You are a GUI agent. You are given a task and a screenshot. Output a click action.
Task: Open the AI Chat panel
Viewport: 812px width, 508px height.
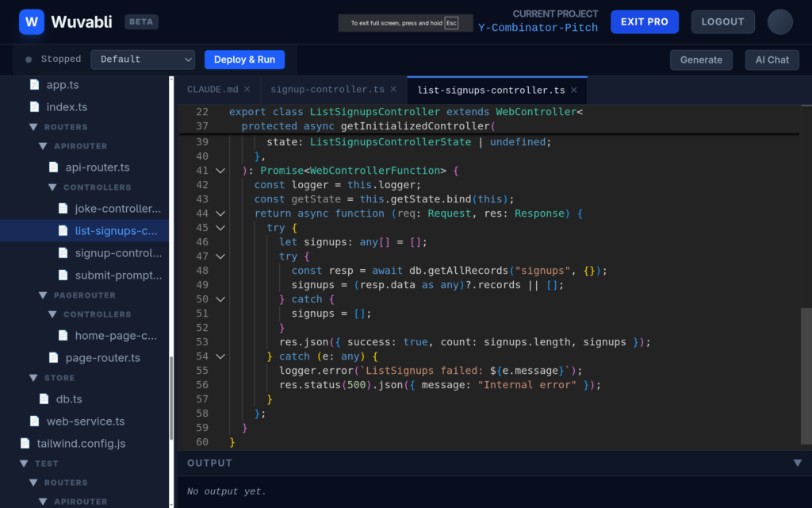pos(772,60)
